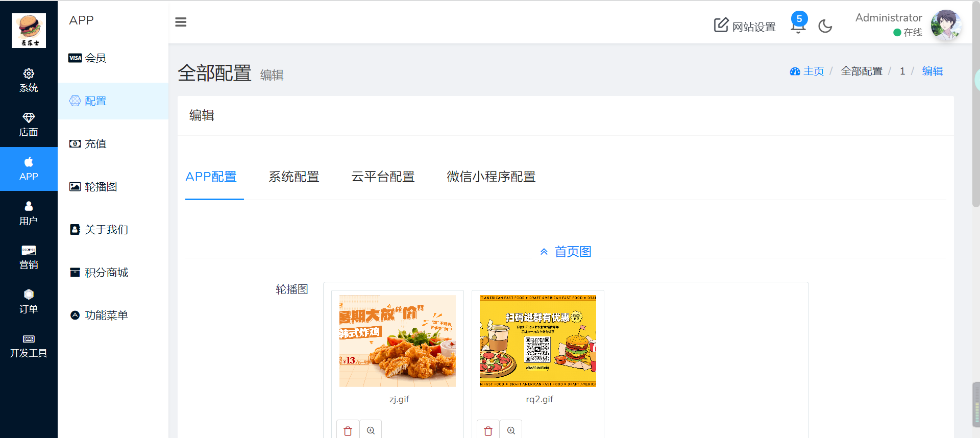The width and height of the screenshot is (980, 438).
Task: Click the zj.gif fried chicken thumbnail
Action: (398, 341)
